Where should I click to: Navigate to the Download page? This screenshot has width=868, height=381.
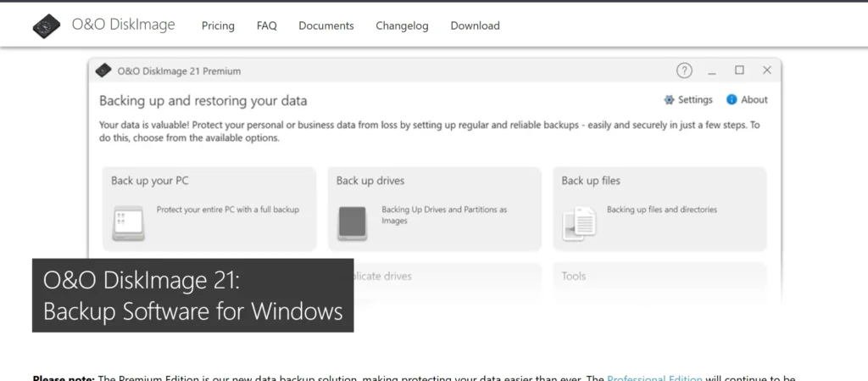pos(475,25)
